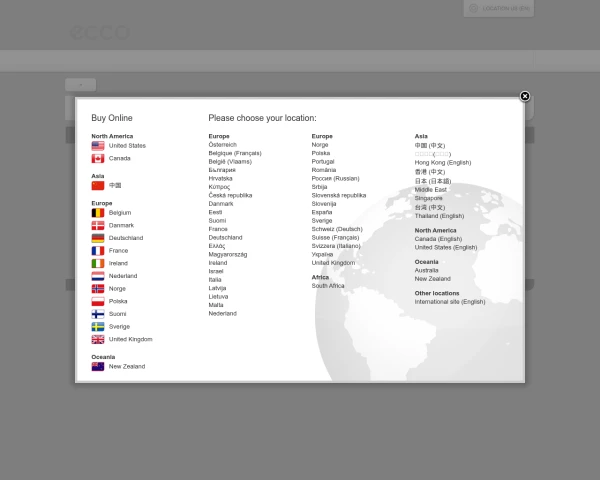The height and width of the screenshot is (480, 600).
Task: Select Slovenská republika location
Action: 339,195
